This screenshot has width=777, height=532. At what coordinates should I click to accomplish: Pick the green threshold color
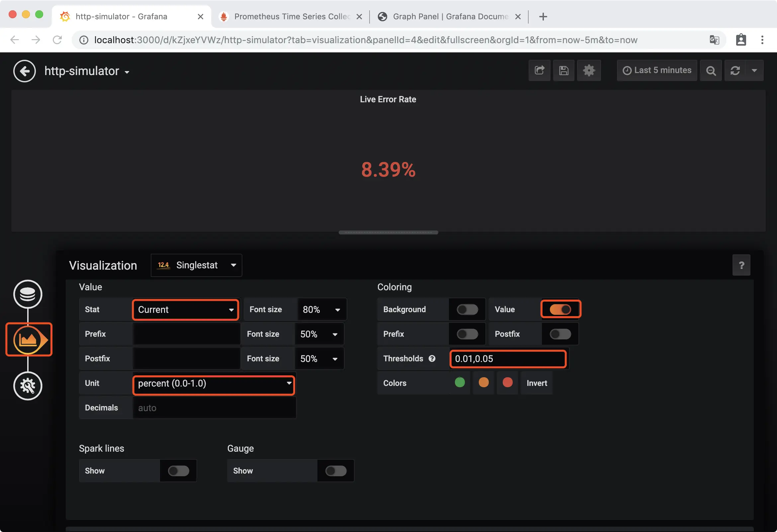[x=460, y=383]
